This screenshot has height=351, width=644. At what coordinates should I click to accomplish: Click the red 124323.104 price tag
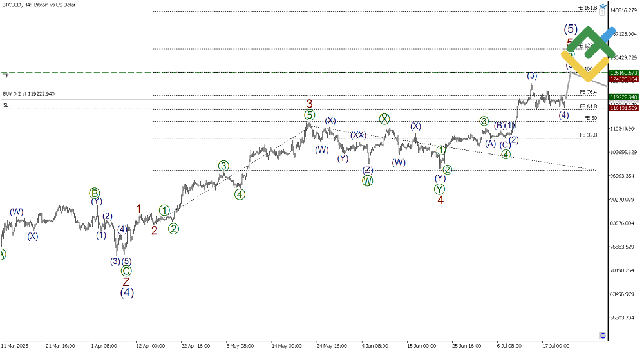(x=623, y=79)
